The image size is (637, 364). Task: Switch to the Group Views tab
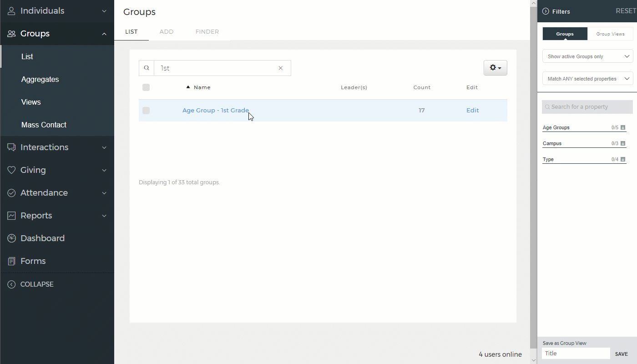click(x=610, y=34)
